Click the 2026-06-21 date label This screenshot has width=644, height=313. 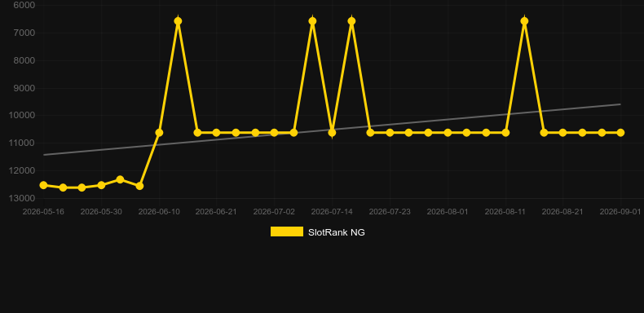[x=216, y=212]
